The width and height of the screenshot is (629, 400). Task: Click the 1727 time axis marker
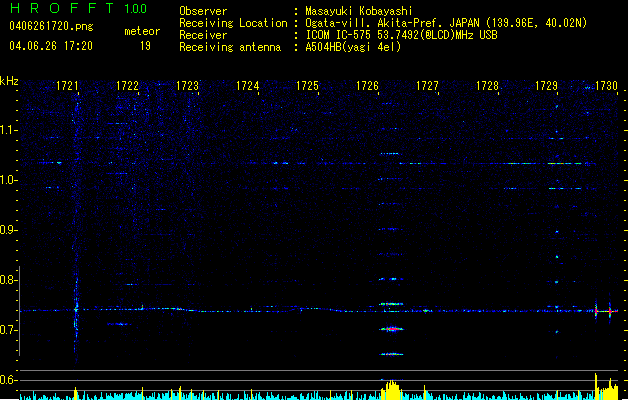coord(428,86)
